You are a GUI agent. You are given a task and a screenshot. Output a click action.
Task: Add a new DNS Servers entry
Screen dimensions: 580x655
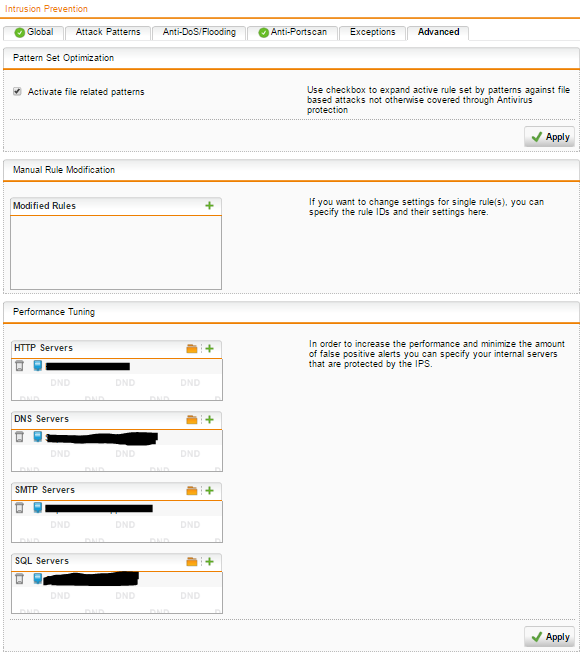click(209, 419)
